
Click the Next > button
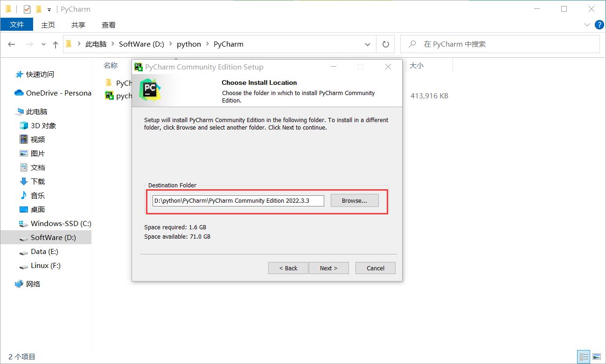click(x=328, y=268)
